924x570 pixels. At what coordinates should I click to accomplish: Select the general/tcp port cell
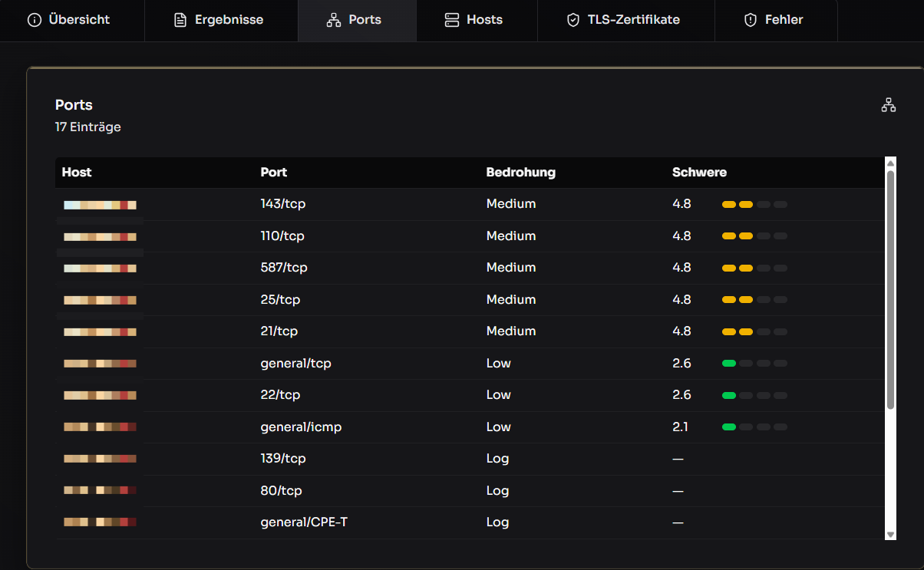(x=296, y=363)
